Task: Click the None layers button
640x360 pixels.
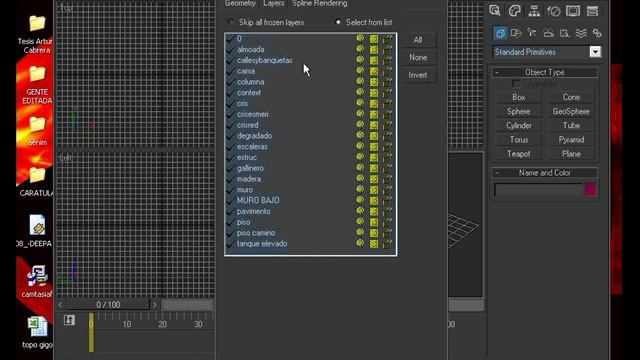Action: (x=418, y=58)
